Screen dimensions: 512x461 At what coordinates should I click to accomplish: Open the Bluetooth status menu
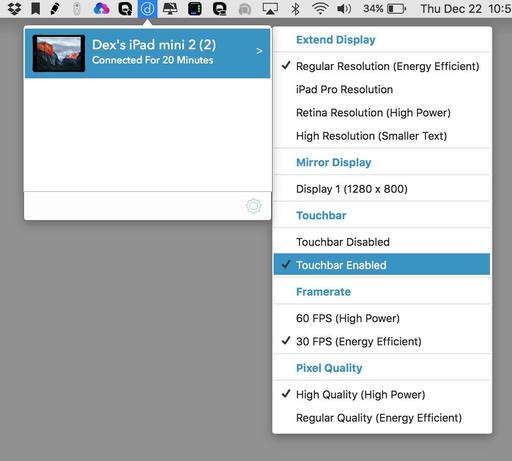click(295, 9)
